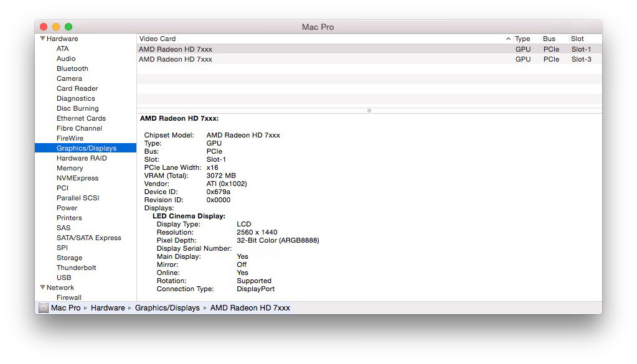Select Thunderbolt in the sidebar
The width and height of the screenshot is (637, 364).
[77, 268]
